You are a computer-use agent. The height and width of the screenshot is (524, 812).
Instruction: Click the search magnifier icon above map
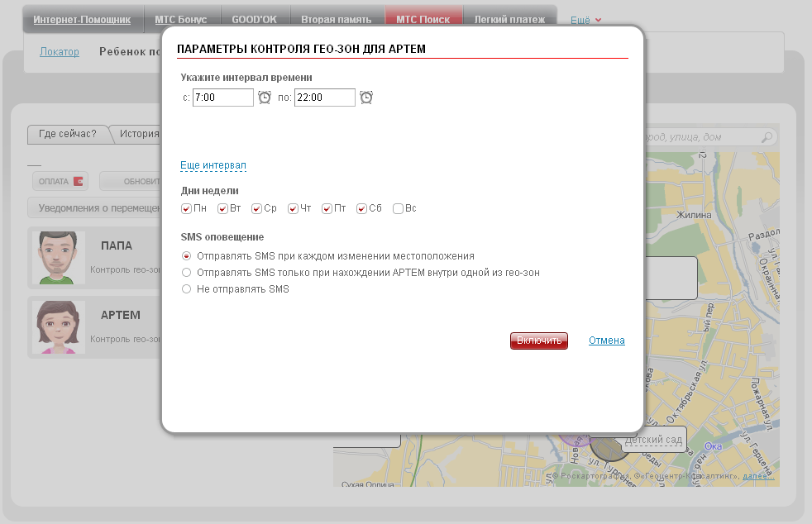(767, 137)
